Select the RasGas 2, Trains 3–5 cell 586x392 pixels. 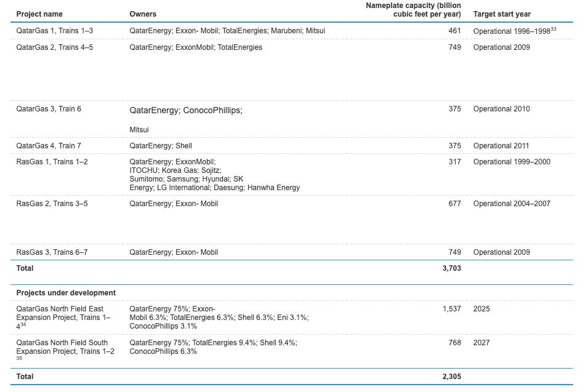pyautogui.click(x=52, y=204)
